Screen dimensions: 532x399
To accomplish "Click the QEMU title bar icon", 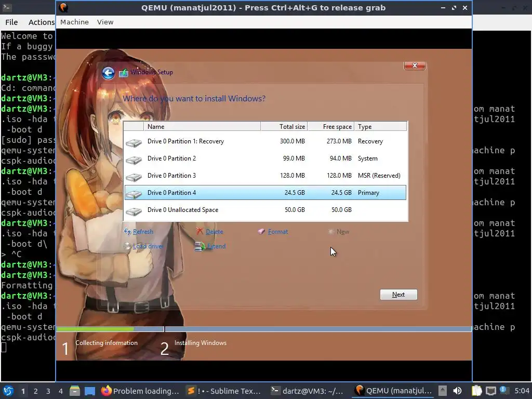I will pos(63,7).
